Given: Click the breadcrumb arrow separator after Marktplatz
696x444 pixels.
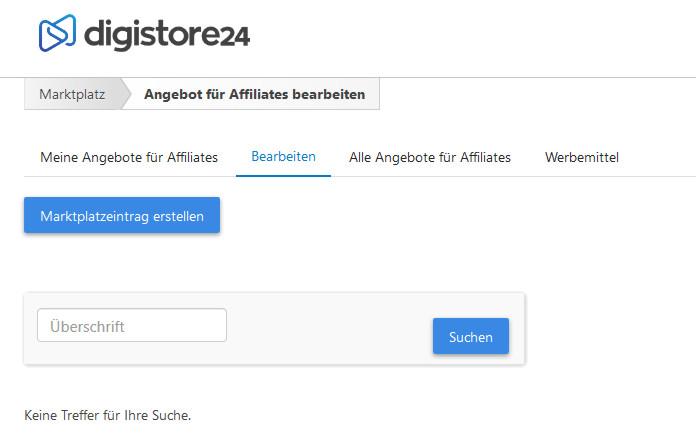Looking at the screenshot, I should [x=126, y=95].
